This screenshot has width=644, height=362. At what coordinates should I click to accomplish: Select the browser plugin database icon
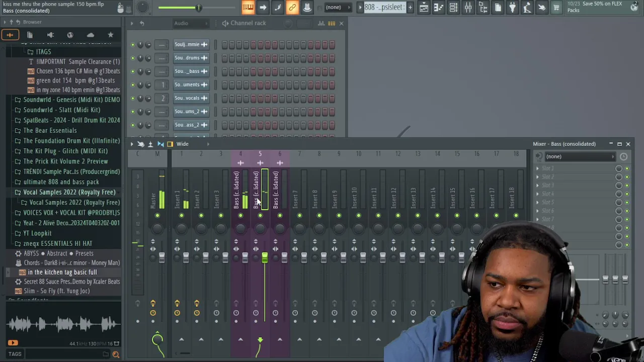pyautogui.click(x=50, y=35)
